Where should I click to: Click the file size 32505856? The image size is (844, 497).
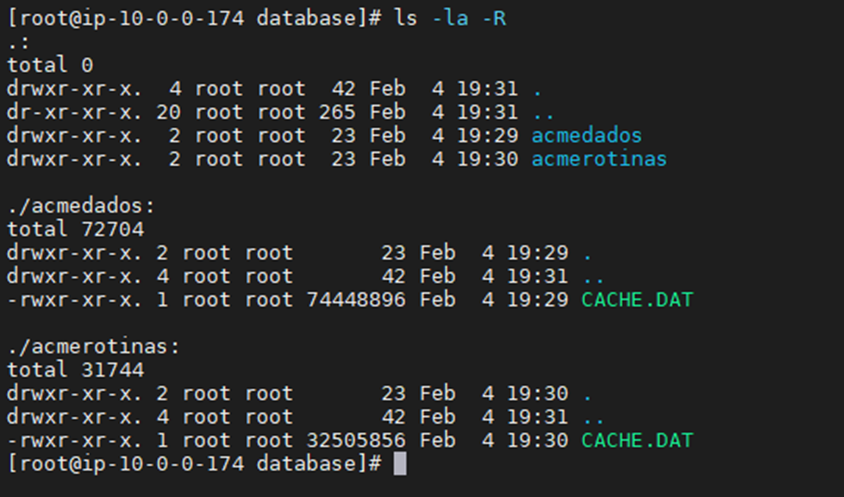[x=355, y=440]
